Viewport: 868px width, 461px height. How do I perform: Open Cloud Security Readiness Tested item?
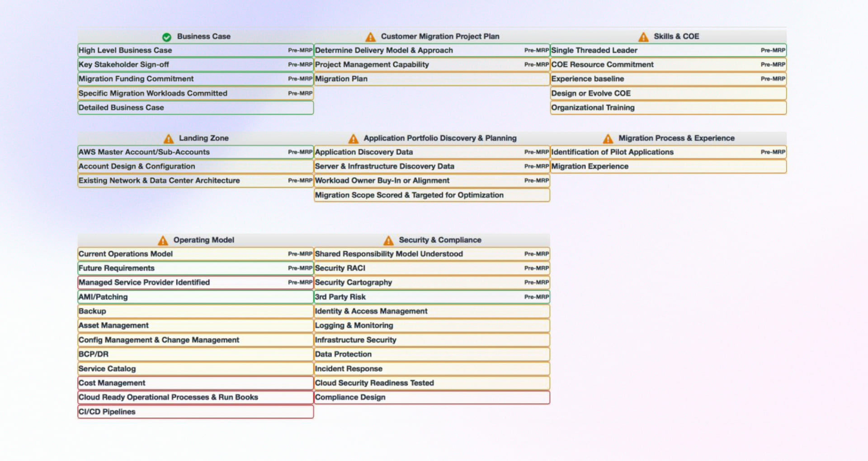point(432,383)
